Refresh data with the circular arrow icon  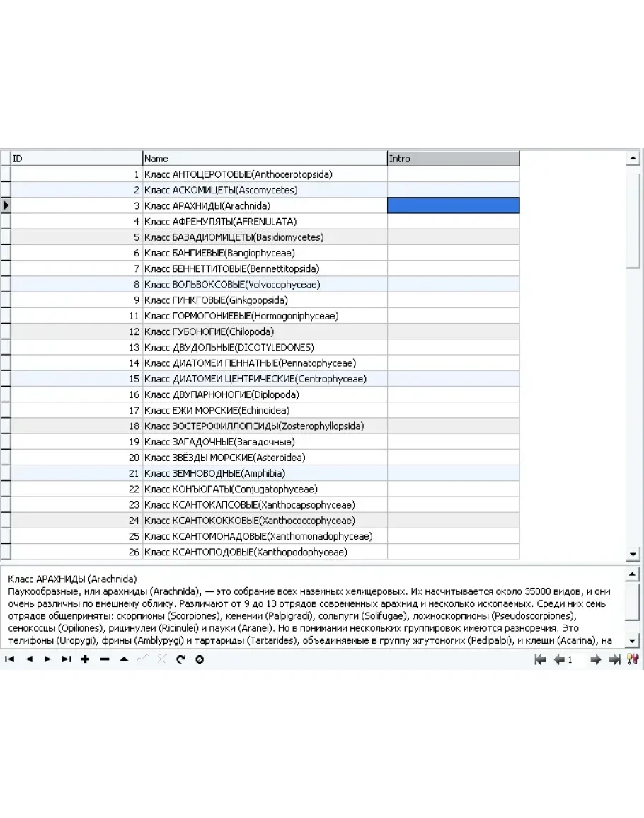coord(180,659)
